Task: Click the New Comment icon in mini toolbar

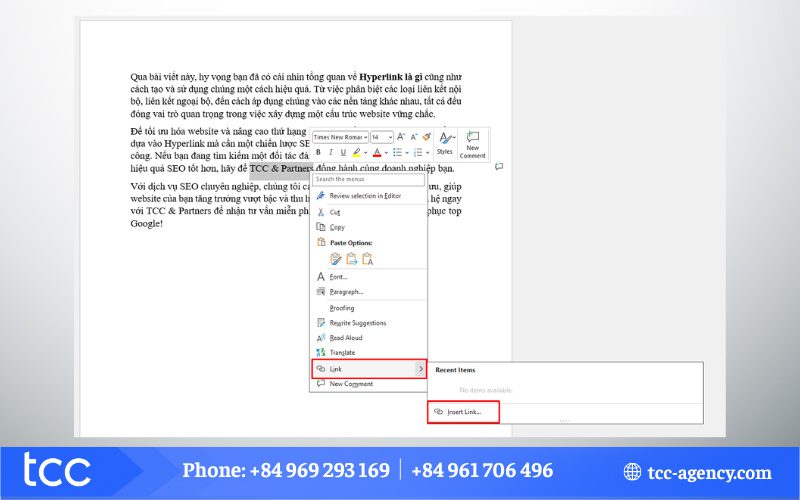Action: pos(473,143)
